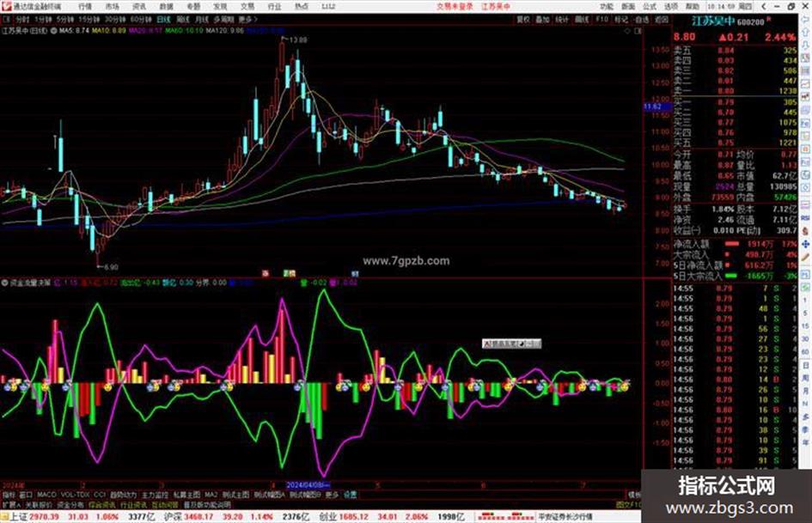
Task: Select the 周线 weekly chart tab
Action: [182, 20]
